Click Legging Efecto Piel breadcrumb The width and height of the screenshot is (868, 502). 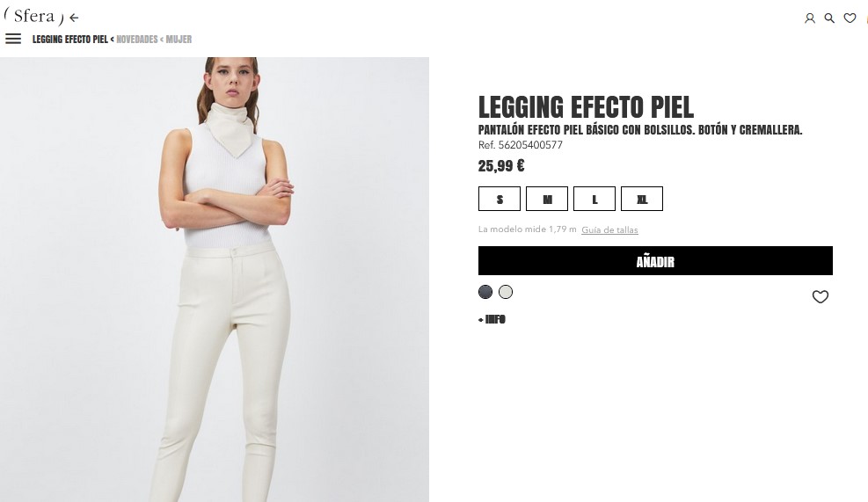(70, 40)
